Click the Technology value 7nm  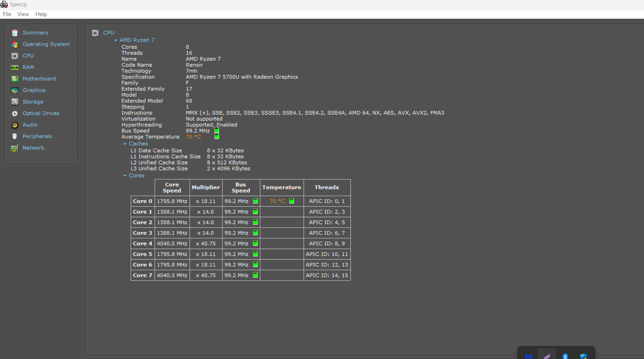click(192, 71)
